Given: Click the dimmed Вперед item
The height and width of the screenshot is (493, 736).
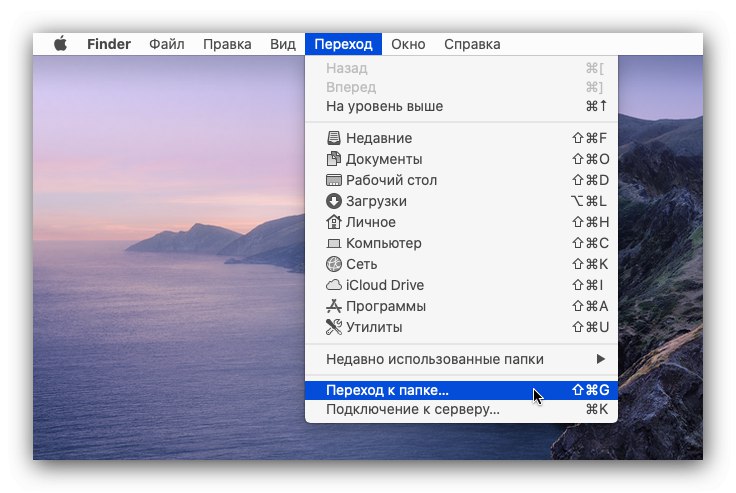Looking at the screenshot, I should pos(461,87).
